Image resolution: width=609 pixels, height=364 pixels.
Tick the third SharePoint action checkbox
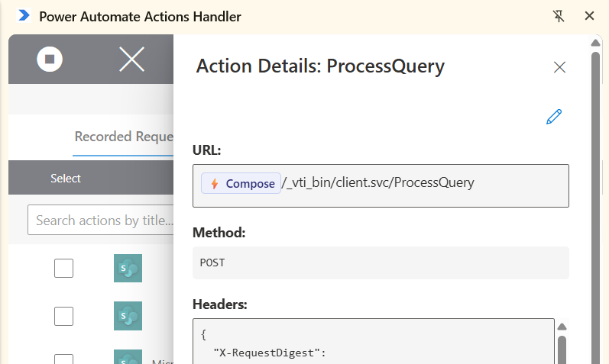[x=63, y=359]
